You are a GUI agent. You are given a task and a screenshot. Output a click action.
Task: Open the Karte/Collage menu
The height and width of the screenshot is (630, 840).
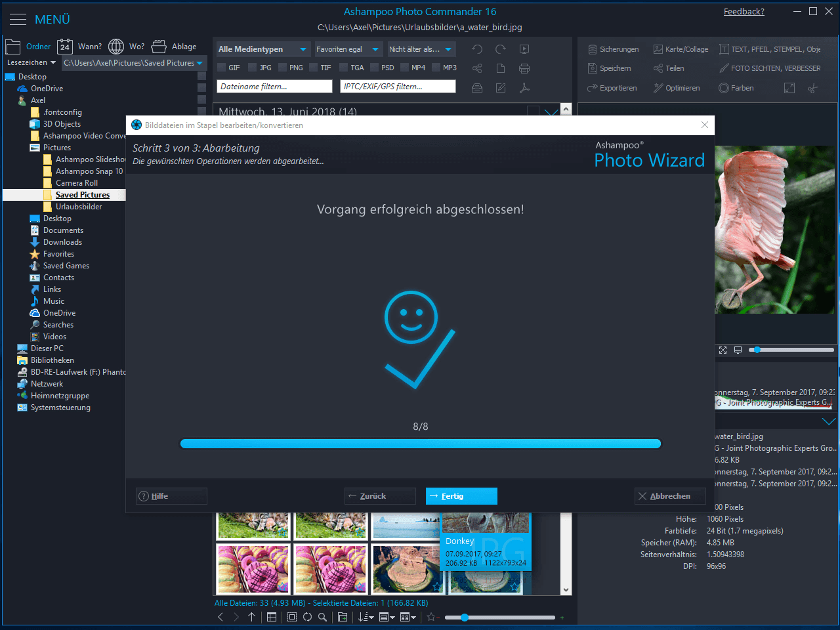[x=681, y=49]
